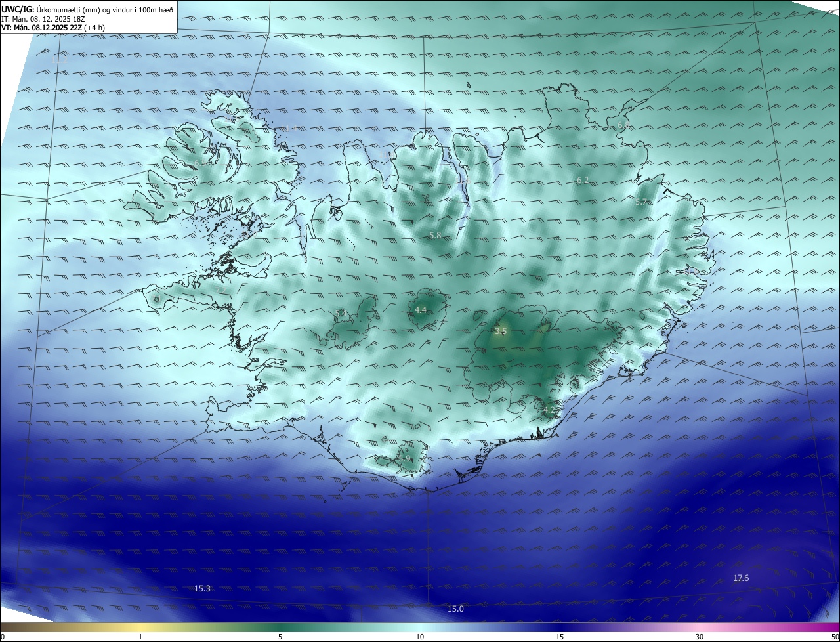Click the 5.7 value label

[x=641, y=202]
